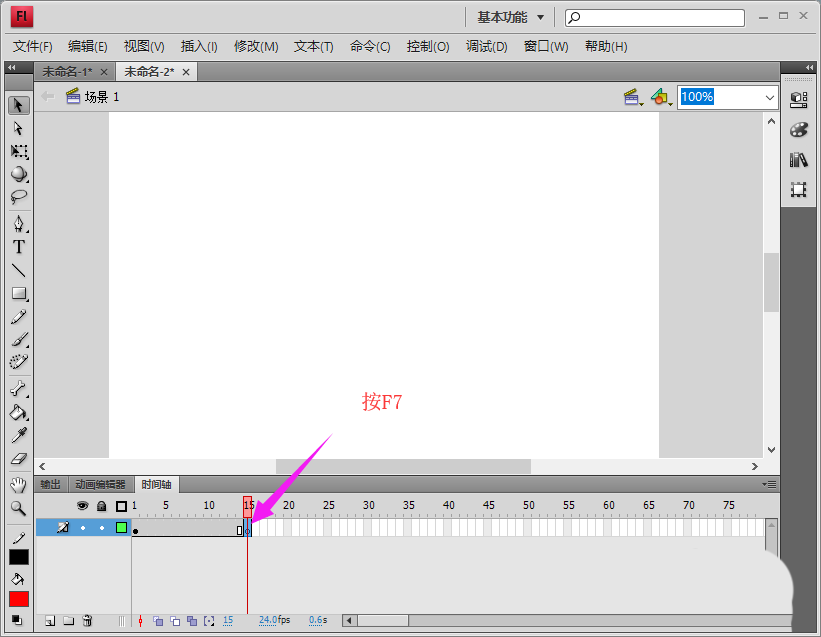This screenshot has width=821, height=637.
Task: Open the Properties panel icon
Action: tap(798, 99)
